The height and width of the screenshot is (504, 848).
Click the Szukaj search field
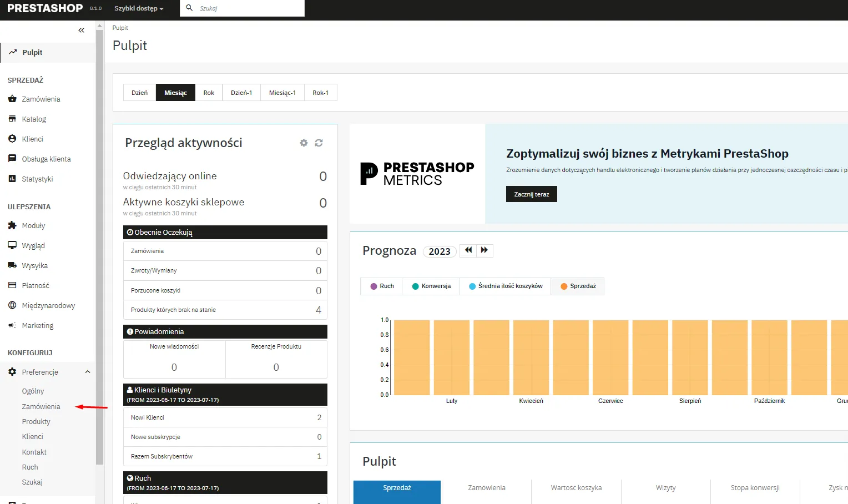point(247,8)
